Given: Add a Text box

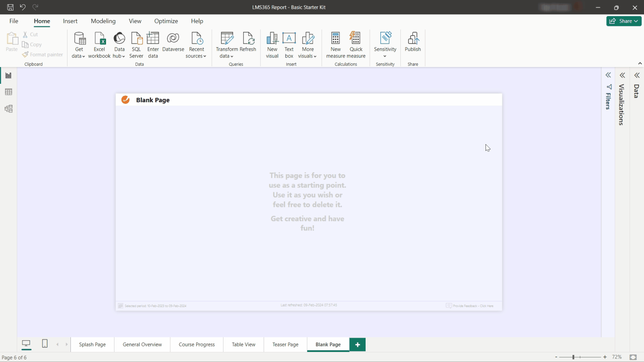Looking at the screenshot, I should (x=289, y=45).
